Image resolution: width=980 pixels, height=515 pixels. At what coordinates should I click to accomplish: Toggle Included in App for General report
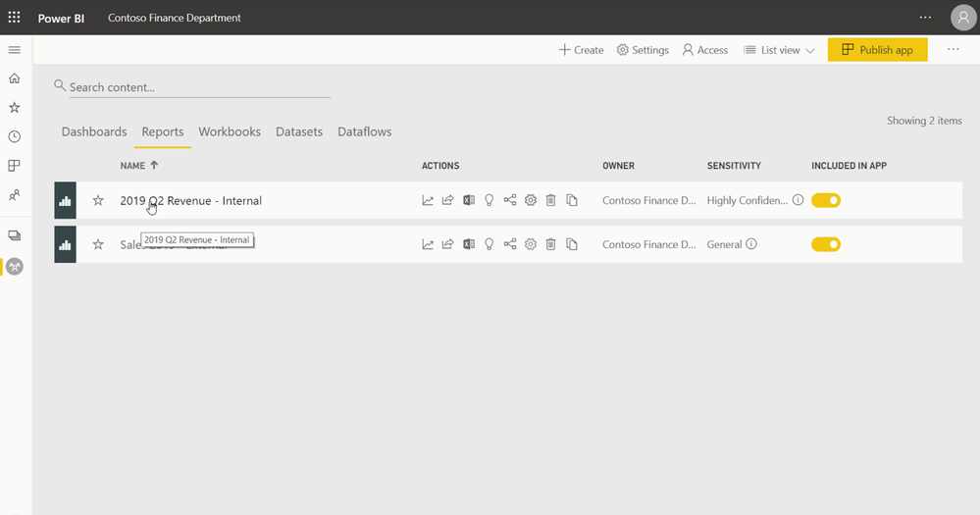pos(826,244)
